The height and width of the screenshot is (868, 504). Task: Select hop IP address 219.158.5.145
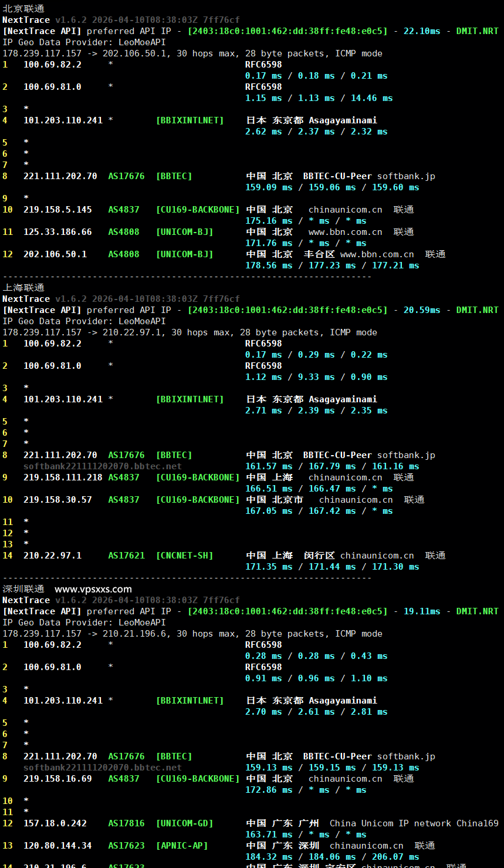[x=57, y=210]
